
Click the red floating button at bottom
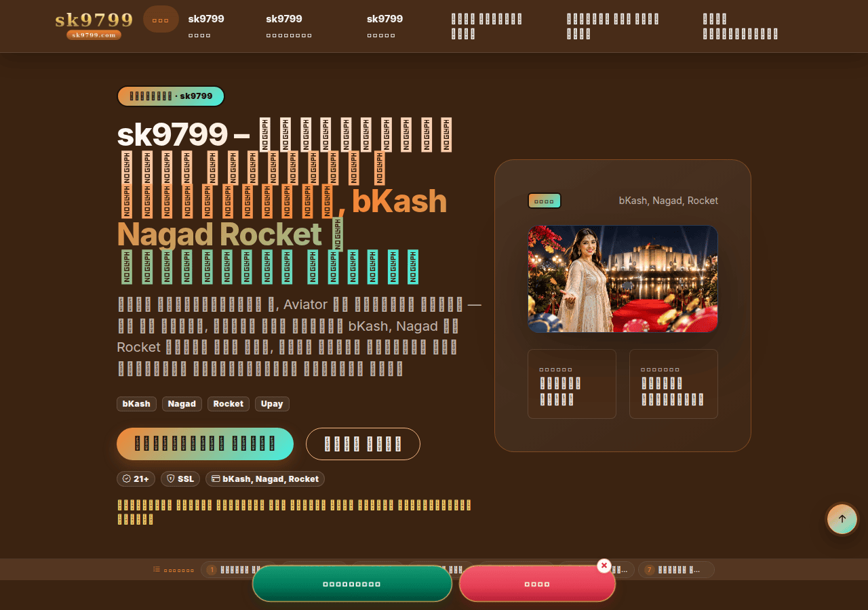pyautogui.click(x=537, y=584)
